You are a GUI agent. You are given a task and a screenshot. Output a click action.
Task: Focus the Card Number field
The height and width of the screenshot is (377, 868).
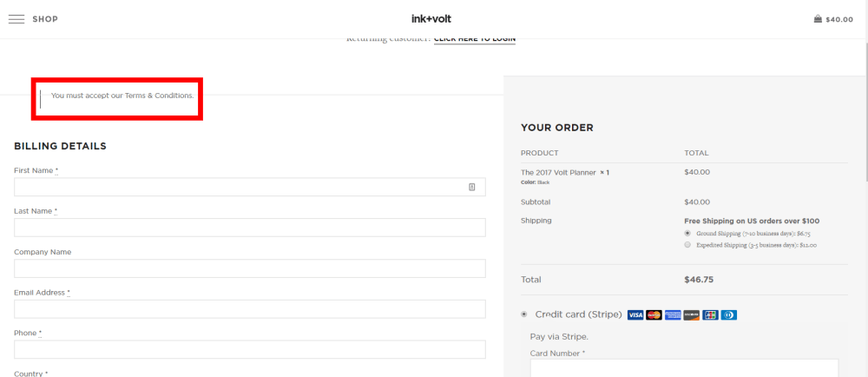[684, 367]
